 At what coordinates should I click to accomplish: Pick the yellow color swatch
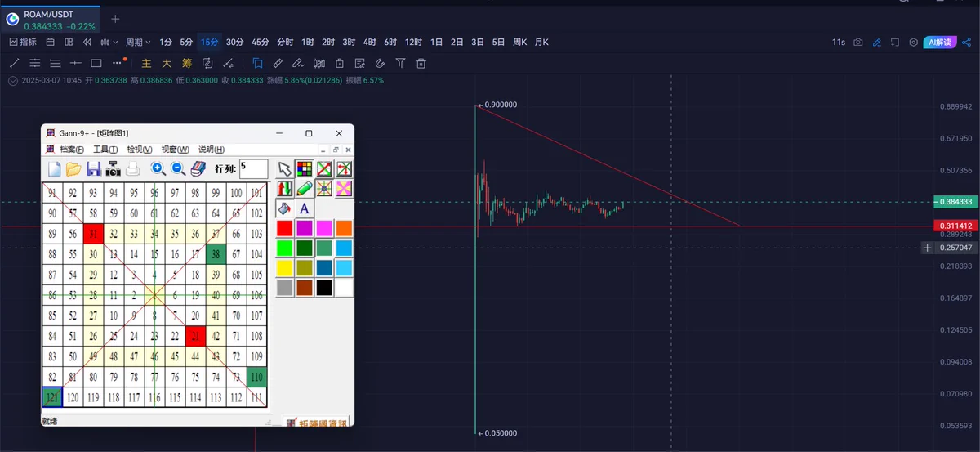[284, 267]
